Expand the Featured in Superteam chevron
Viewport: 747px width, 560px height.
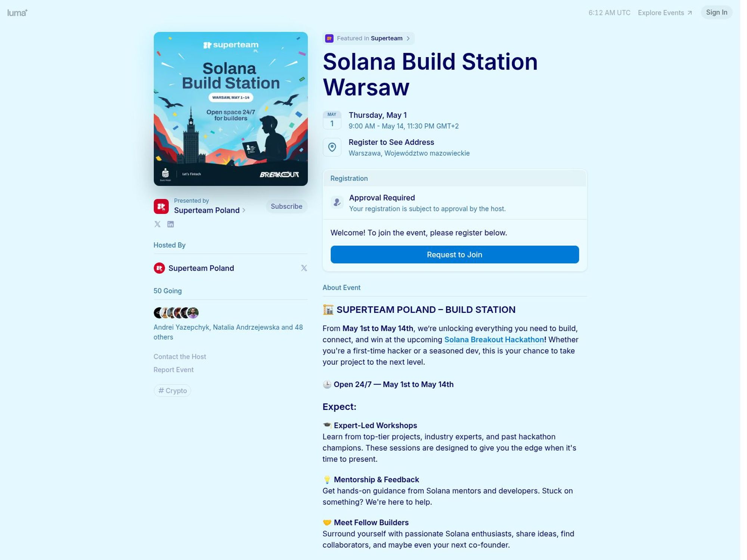(x=408, y=38)
